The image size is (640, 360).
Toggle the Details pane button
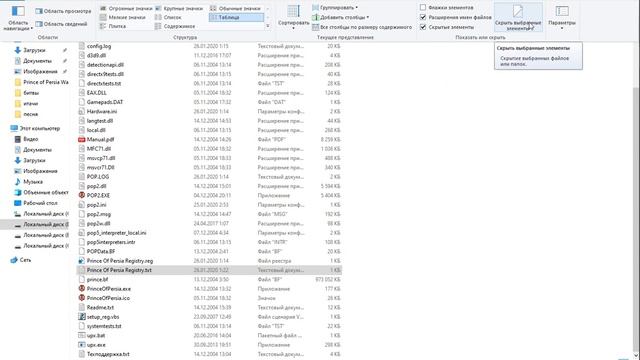[61, 24]
